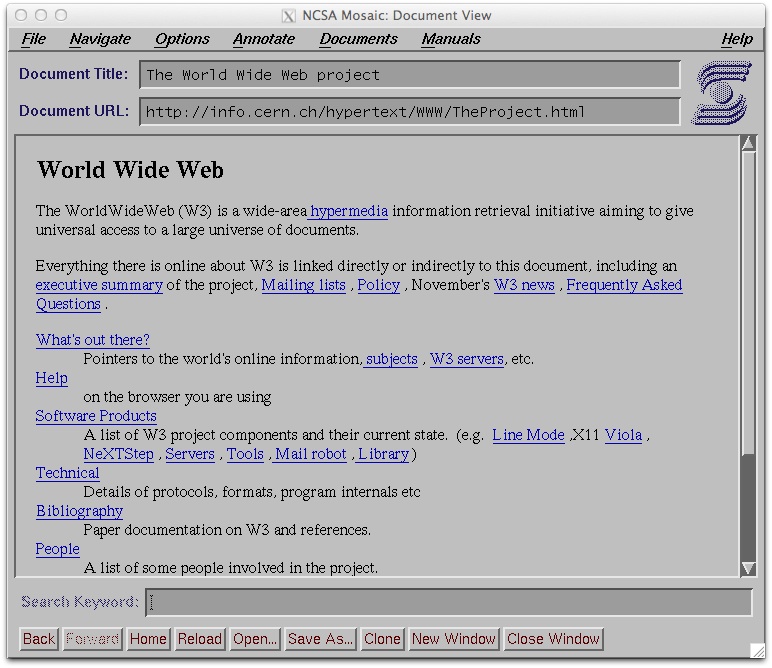Click inside the Document Title field
This screenshot has height=668, width=772.
pos(410,75)
